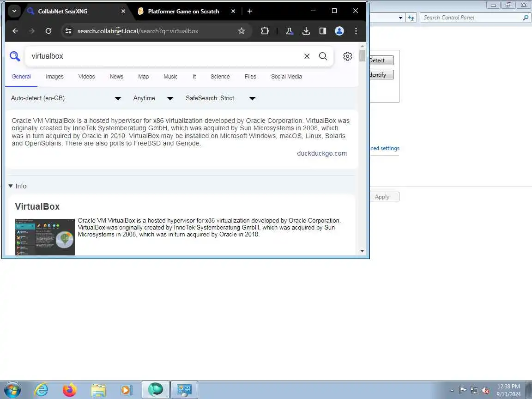This screenshot has width=532, height=399.
Task: Switch to the Images category
Action: click(54, 77)
